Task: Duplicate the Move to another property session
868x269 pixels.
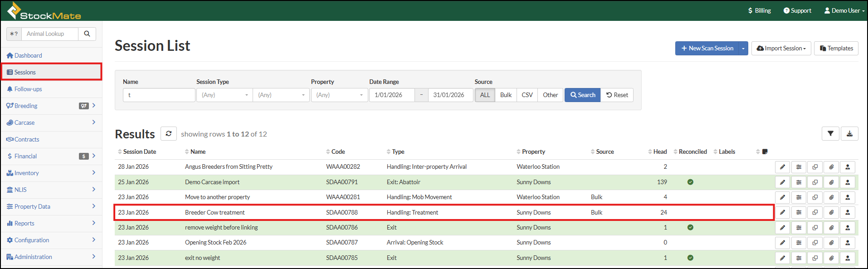Action: (x=815, y=197)
